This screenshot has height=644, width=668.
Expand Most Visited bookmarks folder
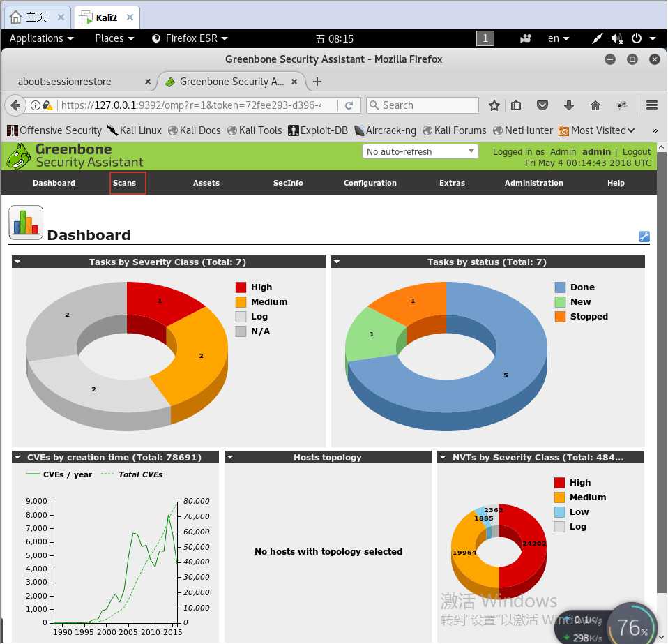pyautogui.click(x=596, y=130)
